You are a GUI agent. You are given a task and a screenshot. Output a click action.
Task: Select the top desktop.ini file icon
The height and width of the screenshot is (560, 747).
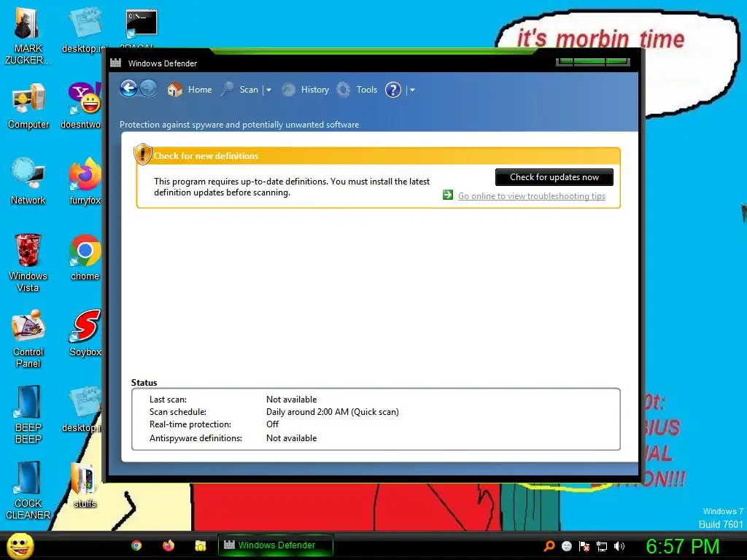coord(85,31)
